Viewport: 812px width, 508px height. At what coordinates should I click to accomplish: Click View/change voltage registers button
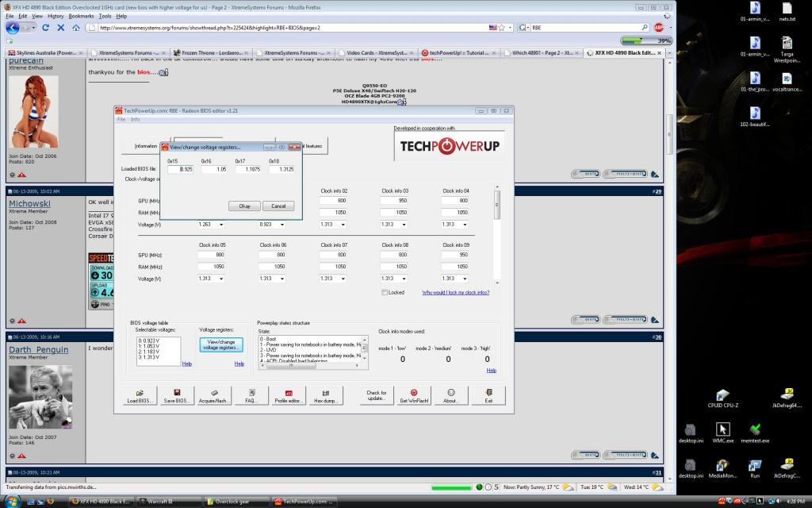221,344
